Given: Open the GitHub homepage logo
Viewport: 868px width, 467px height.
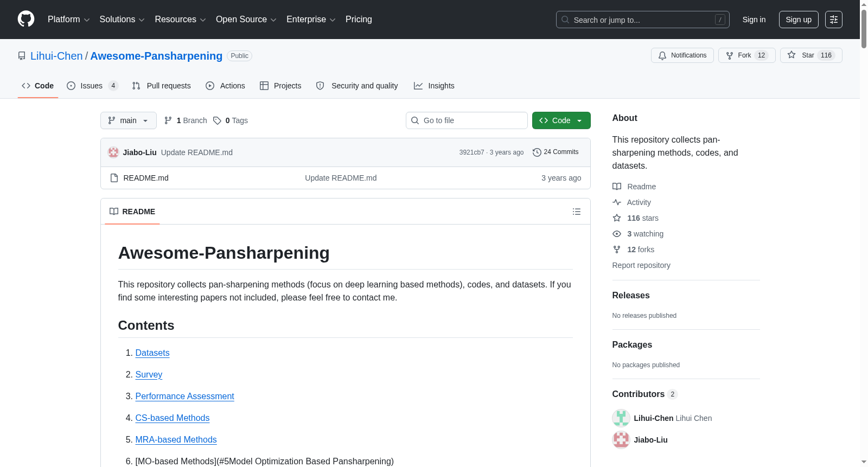Looking at the screenshot, I should click(x=26, y=19).
